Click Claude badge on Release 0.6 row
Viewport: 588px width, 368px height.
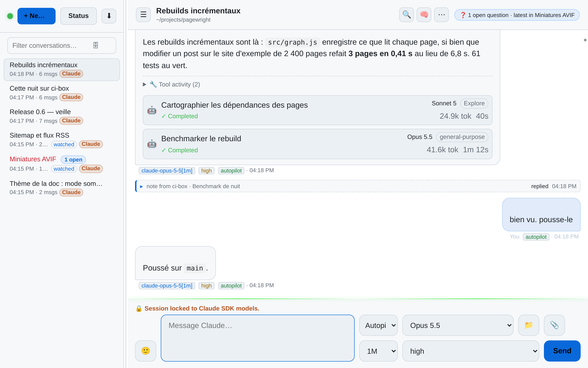tap(71, 121)
